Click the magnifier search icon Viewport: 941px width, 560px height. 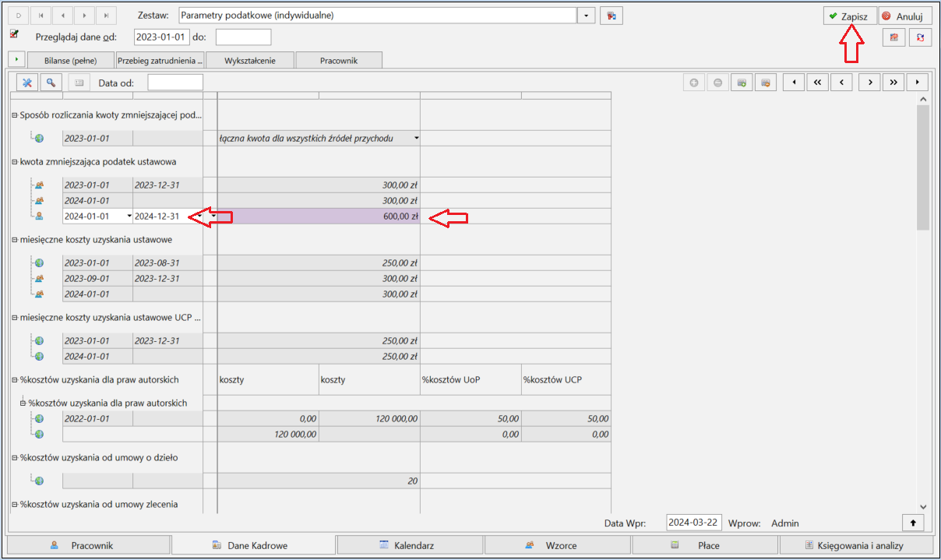51,83
